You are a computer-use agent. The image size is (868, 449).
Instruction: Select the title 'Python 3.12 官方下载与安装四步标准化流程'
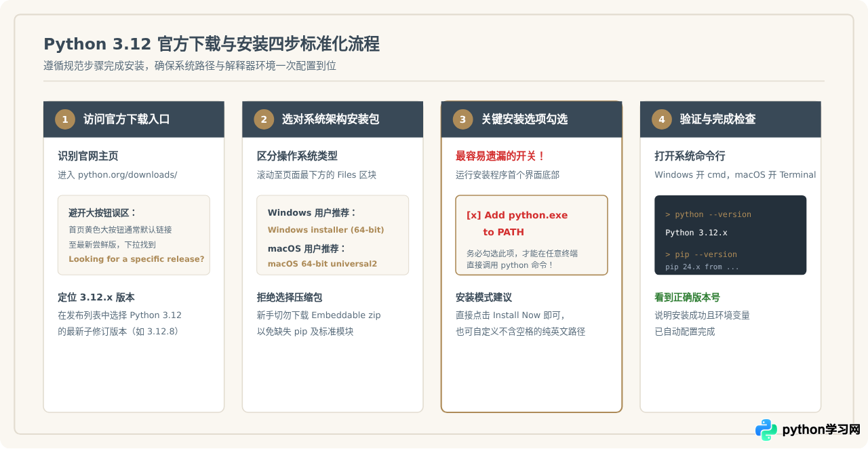[212, 44]
